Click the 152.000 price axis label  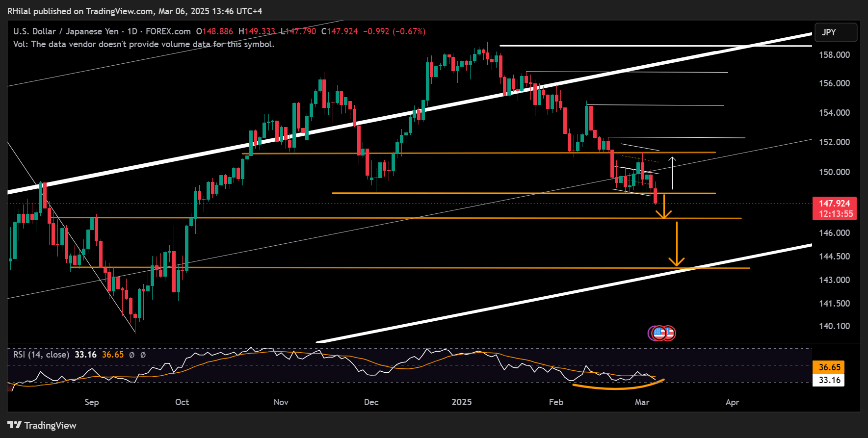pyautogui.click(x=834, y=142)
